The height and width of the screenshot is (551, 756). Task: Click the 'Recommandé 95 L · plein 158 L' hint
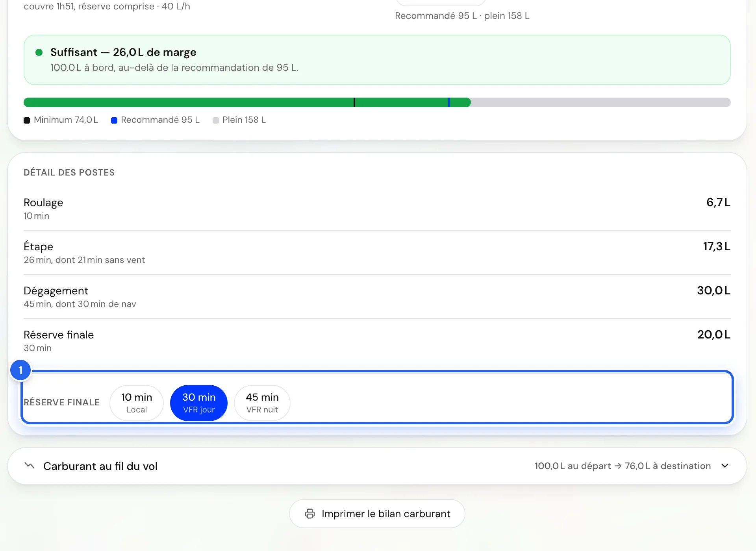(x=462, y=16)
